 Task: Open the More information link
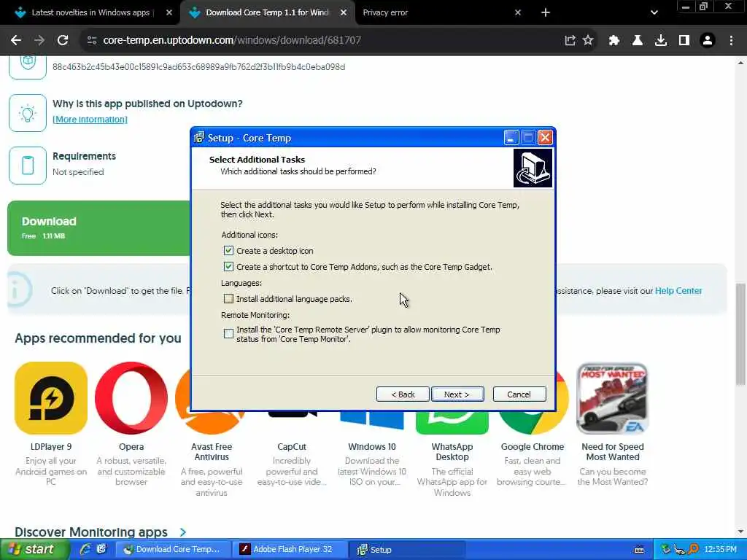pyautogui.click(x=90, y=120)
